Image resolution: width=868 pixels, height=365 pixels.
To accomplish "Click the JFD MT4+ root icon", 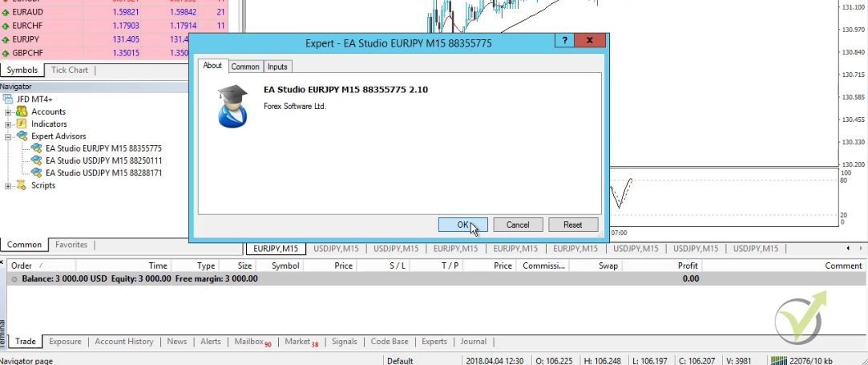I will [x=8, y=99].
